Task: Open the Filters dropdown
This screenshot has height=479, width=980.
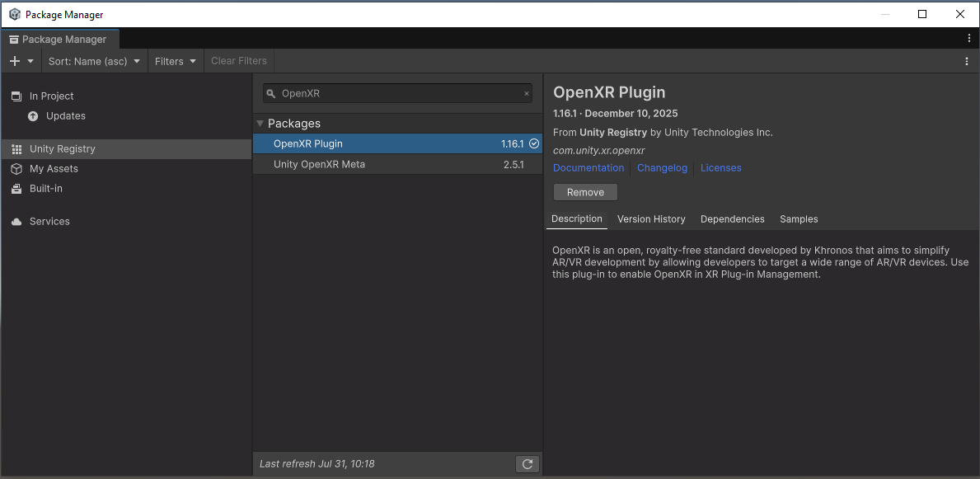Action: click(x=176, y=61)
